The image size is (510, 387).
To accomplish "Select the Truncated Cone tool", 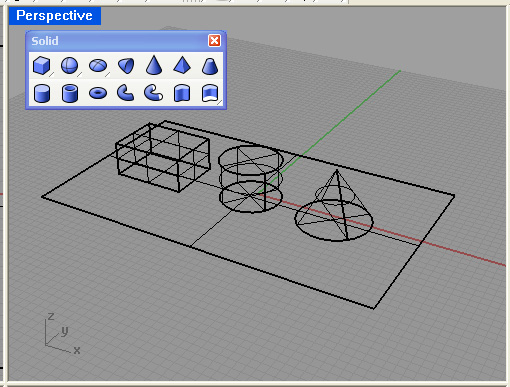I will coord(210,65).
